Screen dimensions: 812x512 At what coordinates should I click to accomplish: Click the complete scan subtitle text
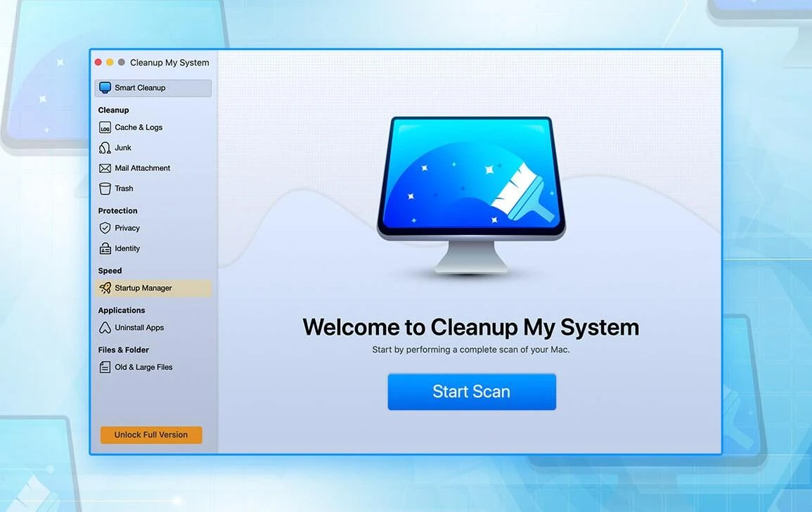point(471,350)
